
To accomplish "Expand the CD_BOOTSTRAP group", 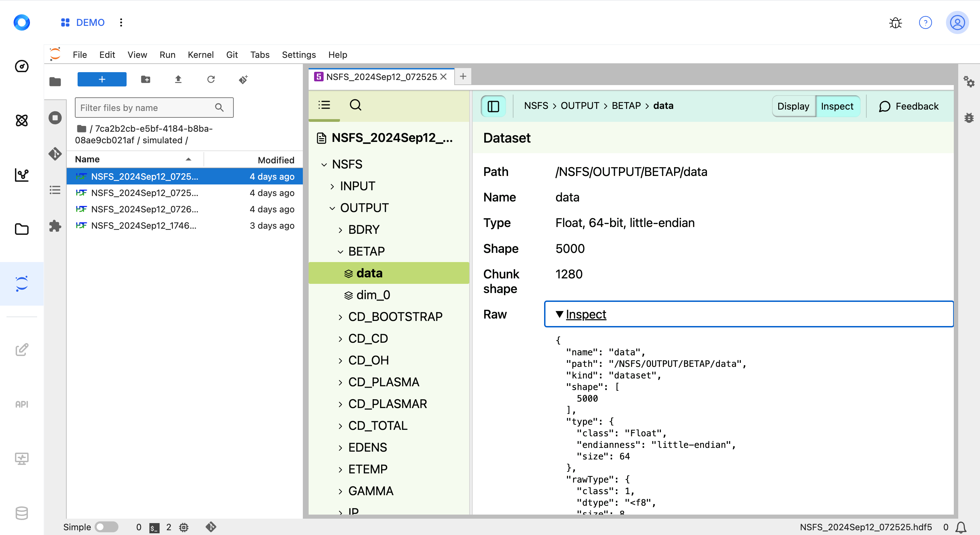I will (340, 317).
